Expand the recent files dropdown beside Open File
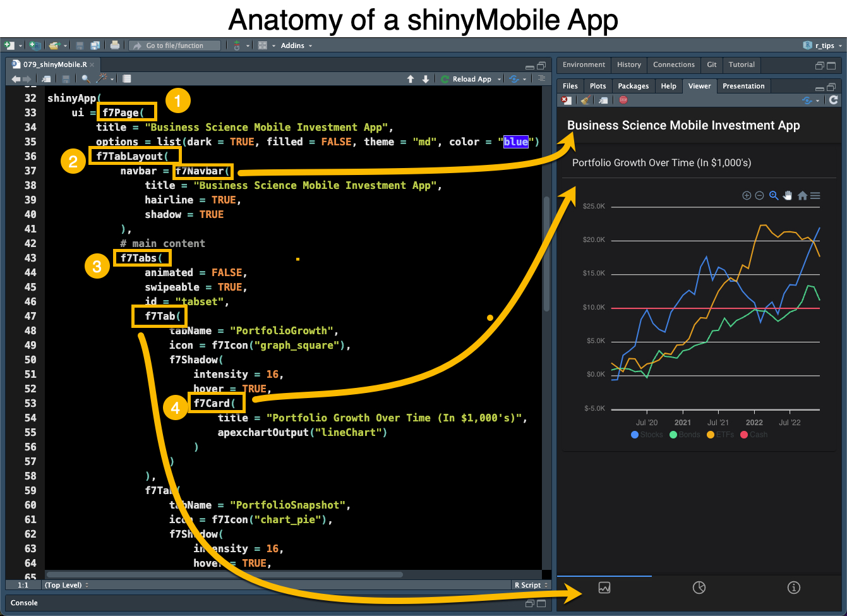This screenshot has height=616, width=847. coord(64,45)
